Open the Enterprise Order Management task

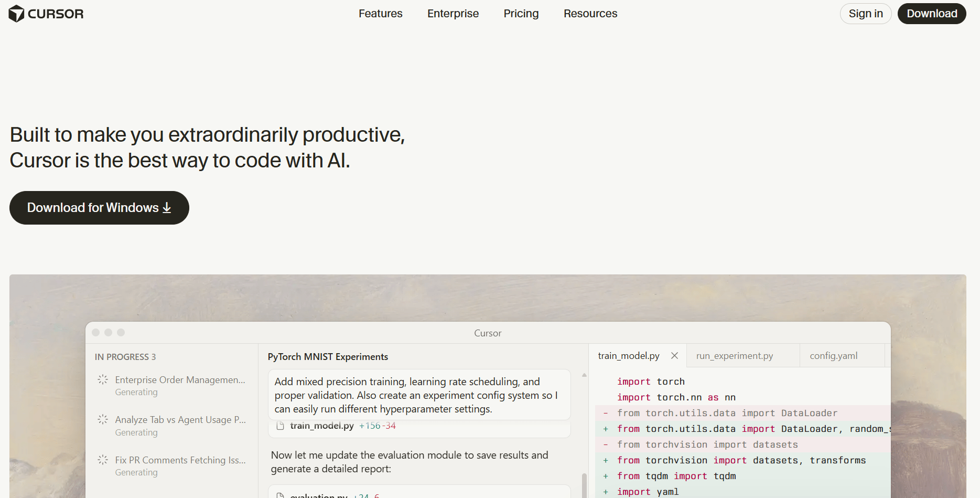pos(180,380)
